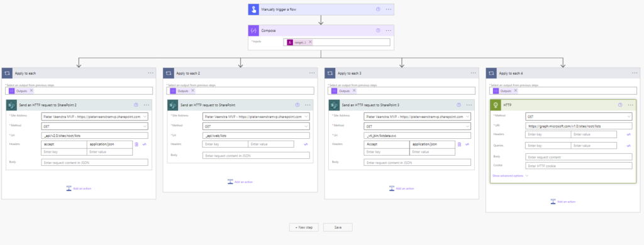644x245 pixels.
Task: Click the Compose help question mark icon
Action: 378,30
